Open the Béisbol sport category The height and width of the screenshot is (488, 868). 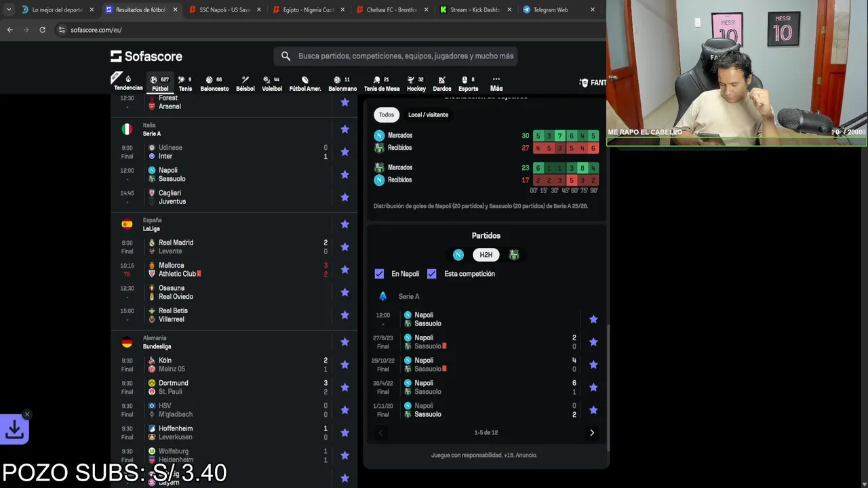click(x=245, y=83)
